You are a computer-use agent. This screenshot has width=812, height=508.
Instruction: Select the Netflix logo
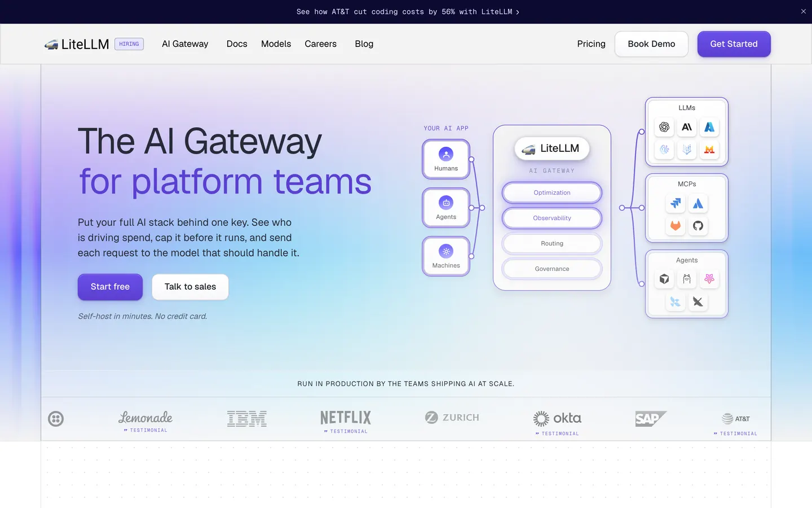click(x=346, y=418)
